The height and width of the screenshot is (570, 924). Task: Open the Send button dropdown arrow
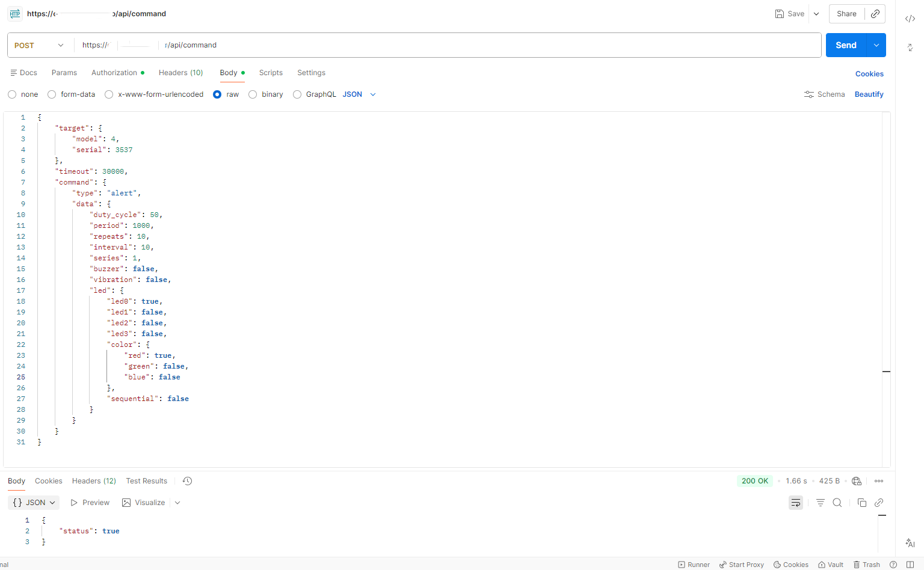pos(876,45)
